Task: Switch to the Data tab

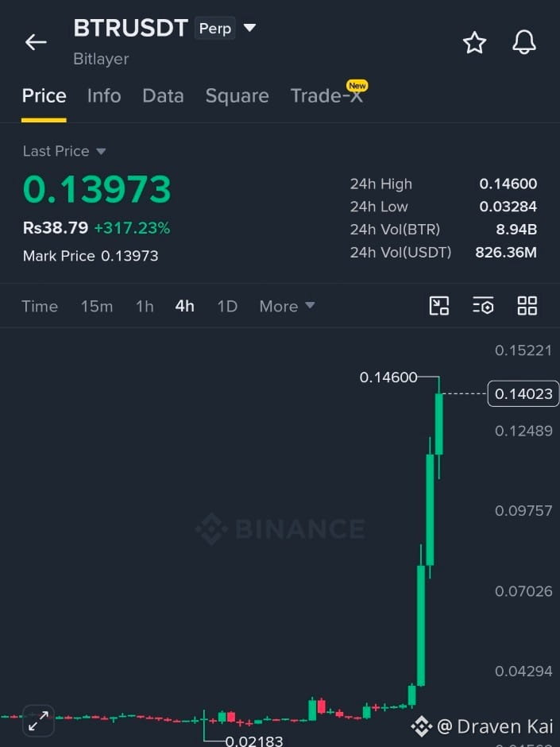Action: coord(163,95)
